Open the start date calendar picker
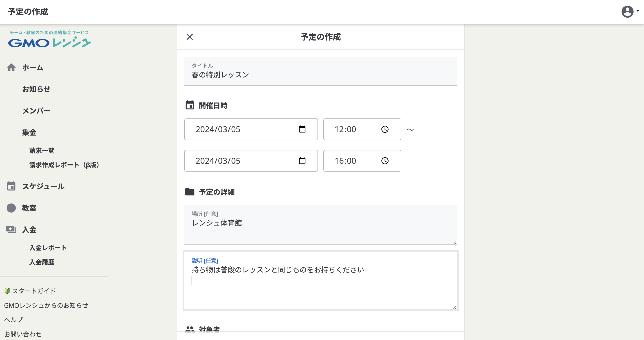The image size is (644, 340). coord(302,129)
